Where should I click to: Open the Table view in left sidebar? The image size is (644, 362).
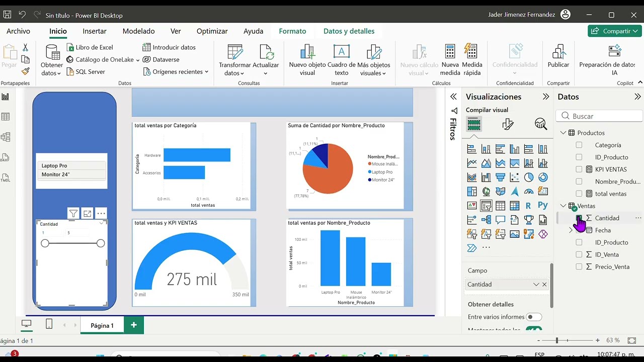click(6, 117)
